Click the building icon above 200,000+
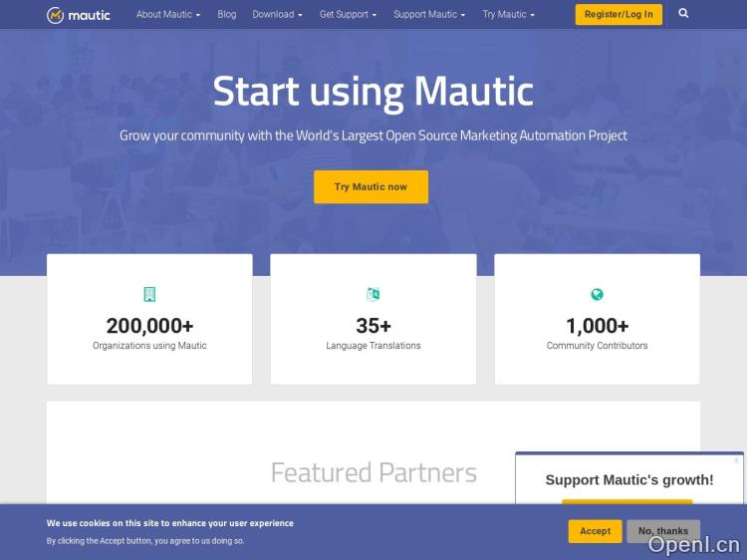This screenshot has height=560, width=747. pyautogui.click(x=149, y=294)
